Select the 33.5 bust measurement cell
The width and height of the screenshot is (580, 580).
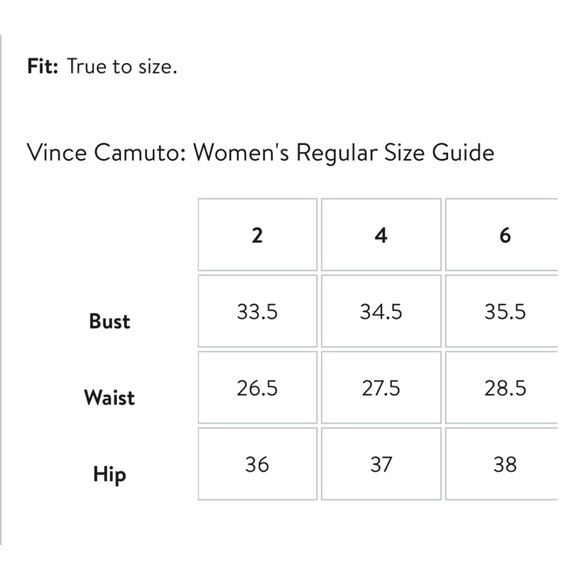coord(257,311)
